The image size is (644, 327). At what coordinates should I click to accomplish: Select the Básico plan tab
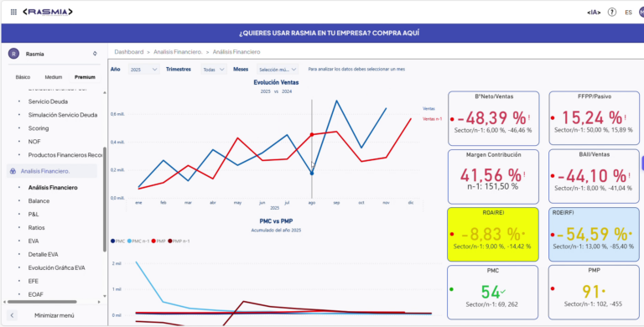(23, 77)
